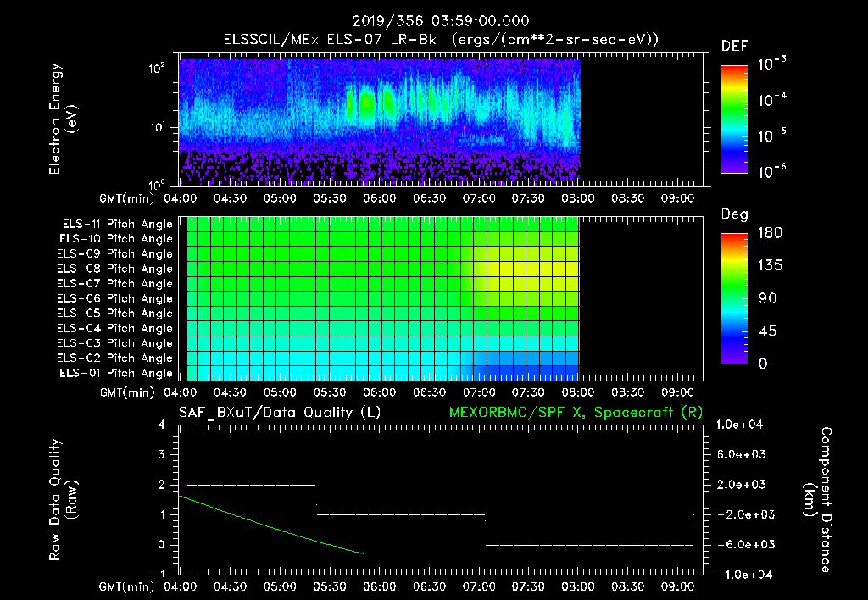The height and width of the screenshot is (600, 868).
Task: Click the Electron Energy (eV) axis label
Action: (63, 119)
